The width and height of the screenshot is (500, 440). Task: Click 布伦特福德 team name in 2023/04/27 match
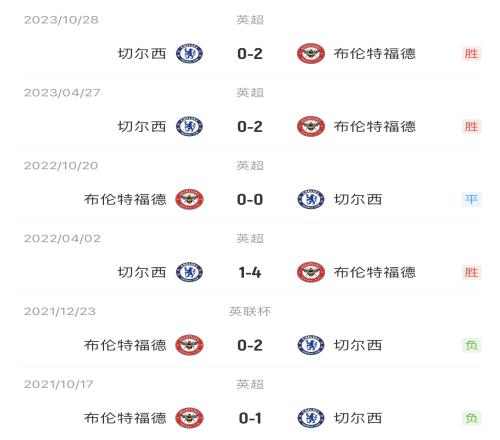click(375, 127)
